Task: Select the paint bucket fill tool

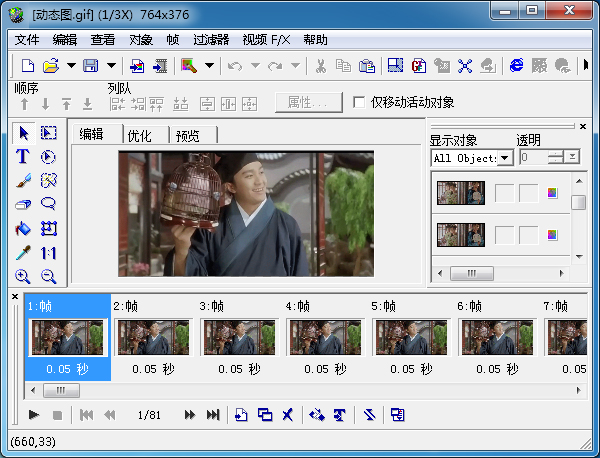Action: tap(23, 229)
